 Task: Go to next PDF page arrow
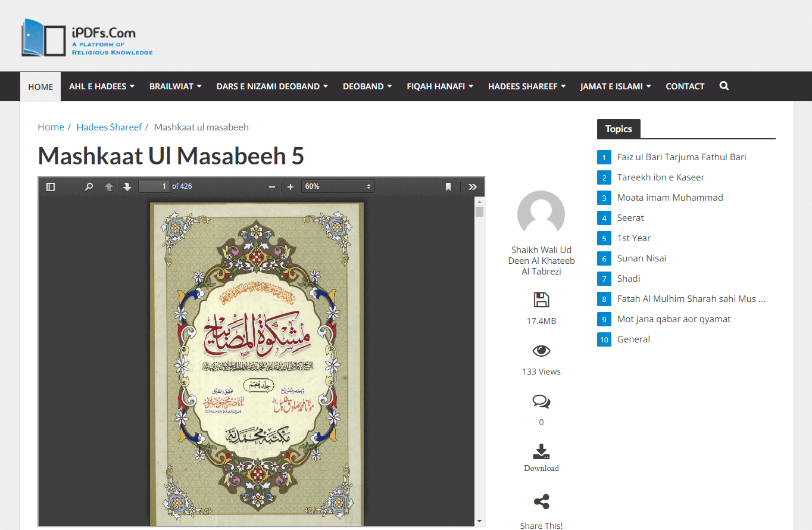click(x=127, y=186)
